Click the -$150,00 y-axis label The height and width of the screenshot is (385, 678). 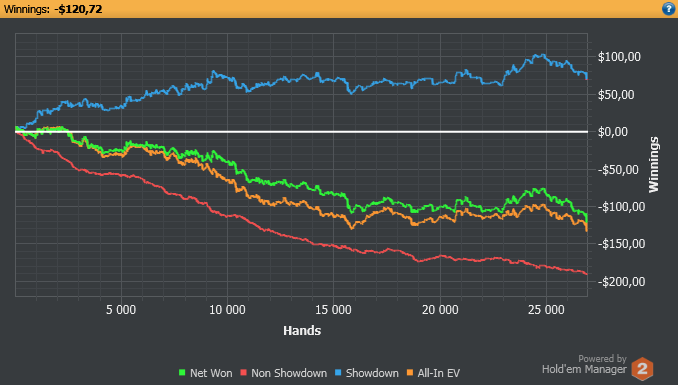tap(621, 244)
